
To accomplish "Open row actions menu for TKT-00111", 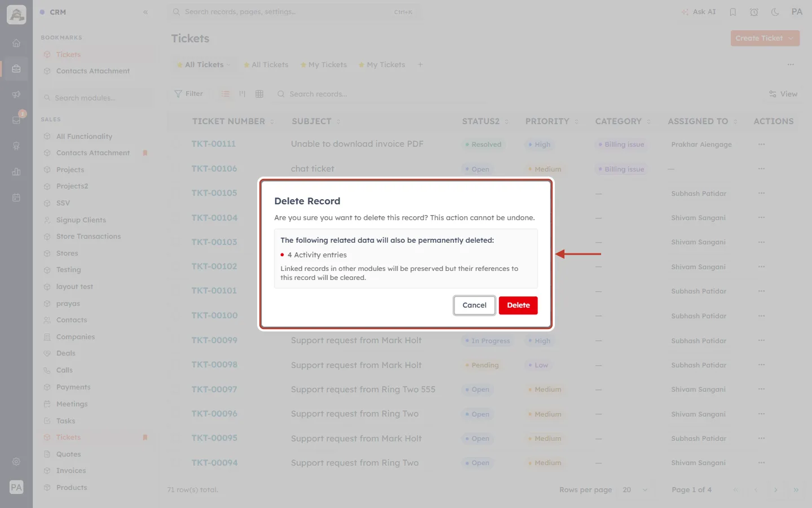I will (x=762, y=144).
